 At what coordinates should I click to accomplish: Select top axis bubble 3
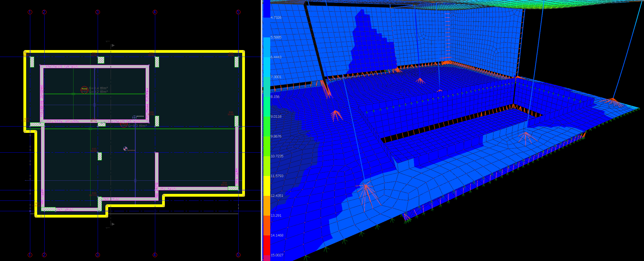98,12
